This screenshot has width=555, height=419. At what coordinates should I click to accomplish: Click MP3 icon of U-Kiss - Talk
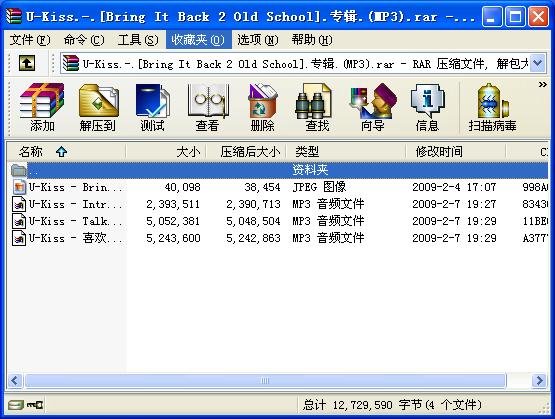[19, 221]
